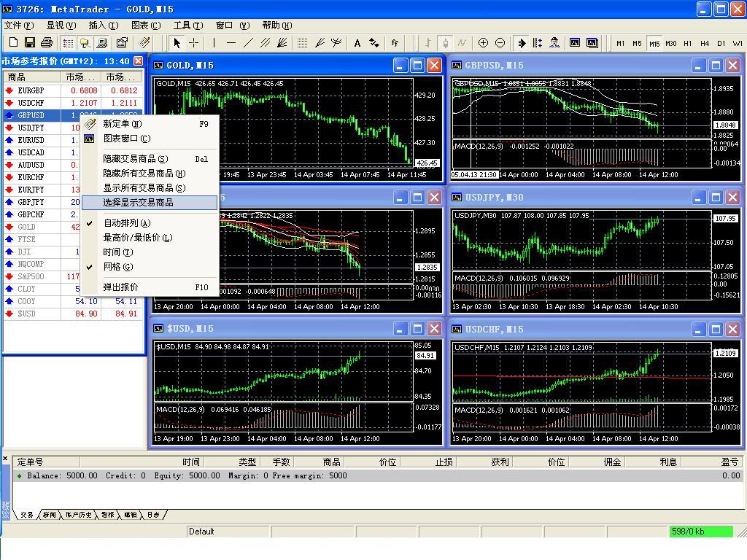The height and width of the screenshot is (560, 747).
Task: Click the connection status bar indicator
Action: coord(700,532)
